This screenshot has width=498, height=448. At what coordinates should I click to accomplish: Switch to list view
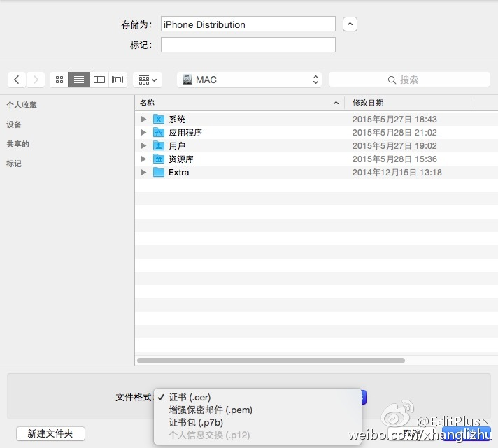[x=79, y=80]
